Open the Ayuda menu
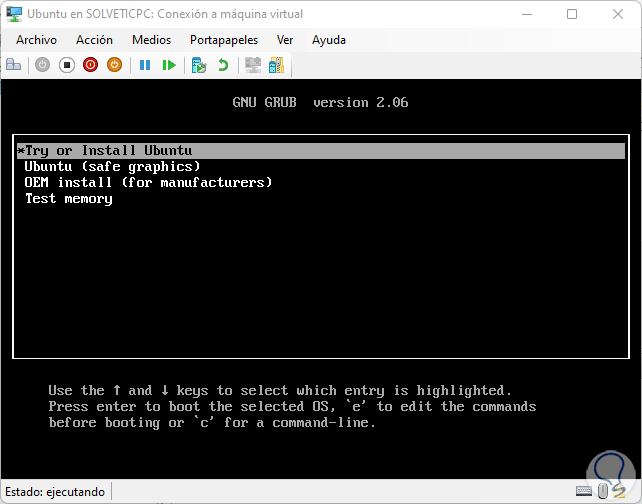This screenshot has height=504, width=642. click(x=329, y=40)
